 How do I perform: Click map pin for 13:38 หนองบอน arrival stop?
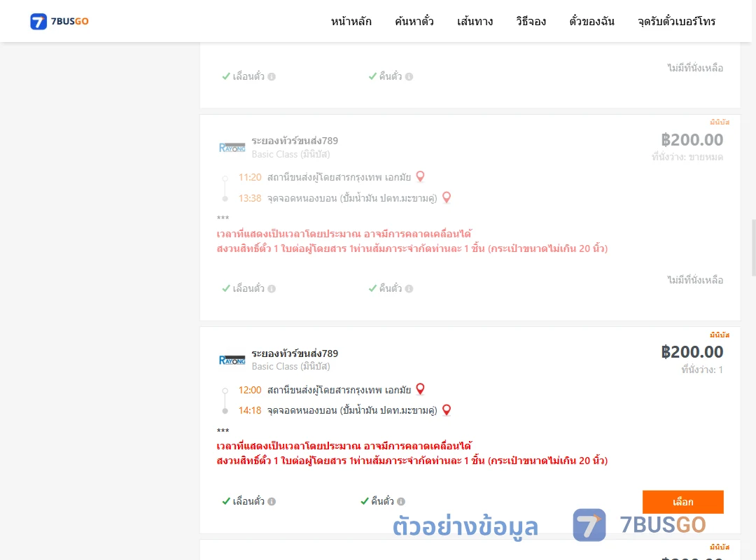447,198
